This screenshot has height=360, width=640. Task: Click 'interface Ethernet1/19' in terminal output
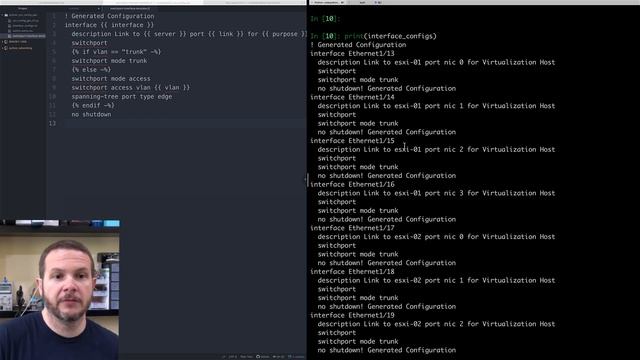point(352,316)
